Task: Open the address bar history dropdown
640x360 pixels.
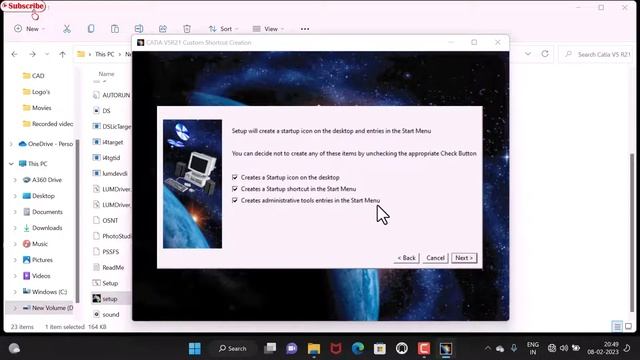Action: pos(528,54)
